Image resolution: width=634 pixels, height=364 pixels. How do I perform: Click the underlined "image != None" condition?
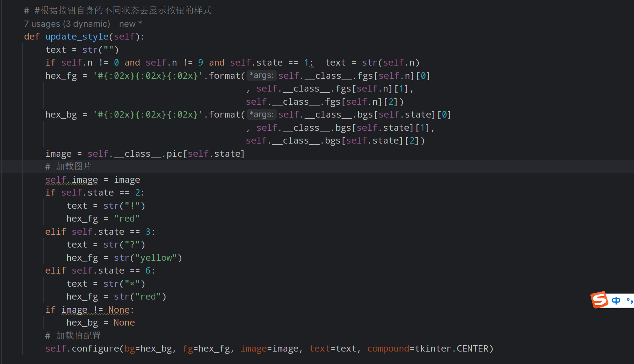tap(95, 310)
